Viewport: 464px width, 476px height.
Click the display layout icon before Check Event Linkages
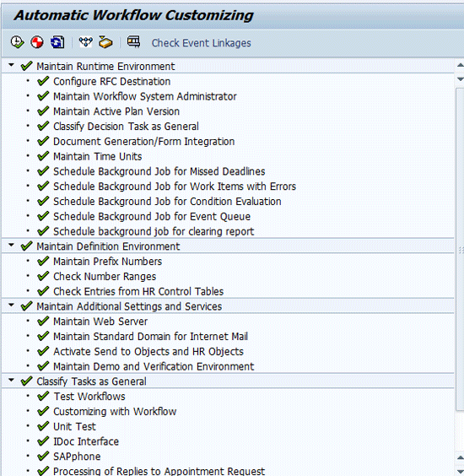[x=133, y=42]
